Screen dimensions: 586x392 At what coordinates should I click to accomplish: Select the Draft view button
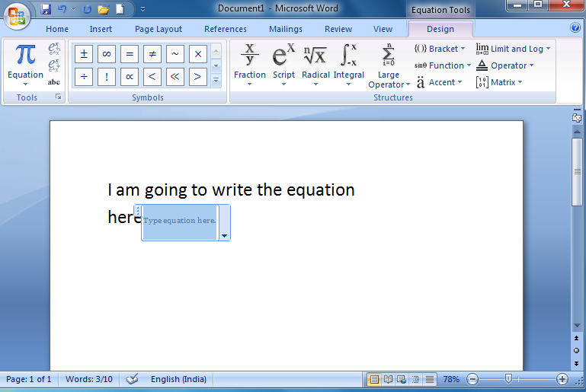pyautogui.click(x=430, y=380)
